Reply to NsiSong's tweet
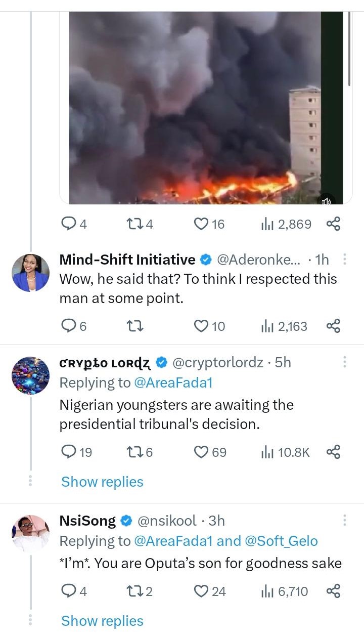 point(68,591)
